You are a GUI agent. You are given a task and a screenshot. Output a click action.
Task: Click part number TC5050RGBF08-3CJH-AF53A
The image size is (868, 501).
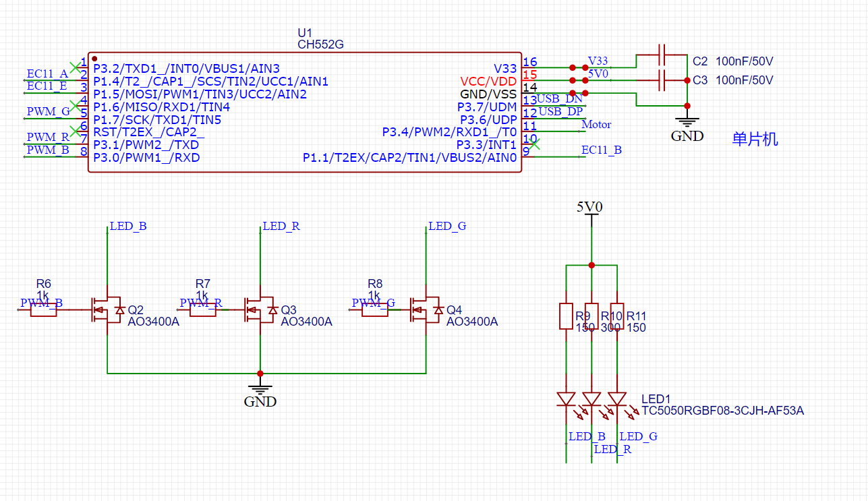pyautogui.click(x=722, y=411)
